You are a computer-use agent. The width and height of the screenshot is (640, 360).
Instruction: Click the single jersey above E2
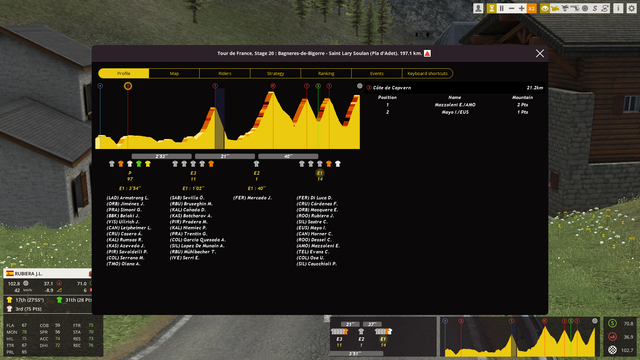pos(256,164)
